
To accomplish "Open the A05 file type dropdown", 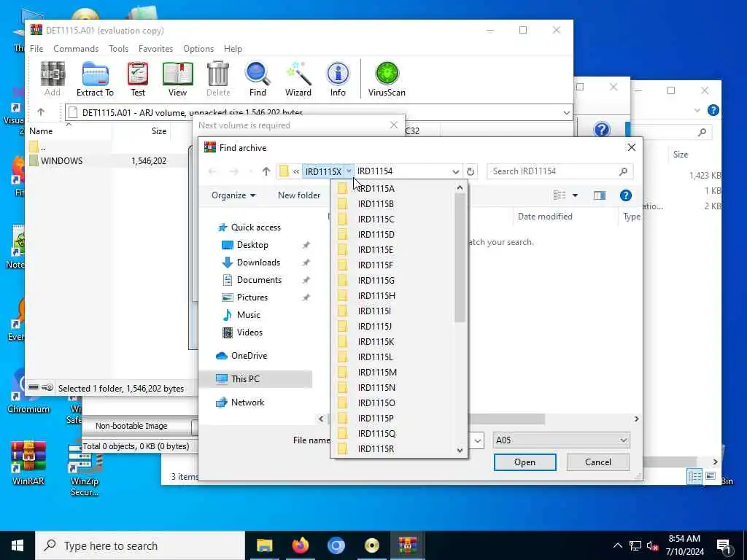I will (x=623, y=440).
